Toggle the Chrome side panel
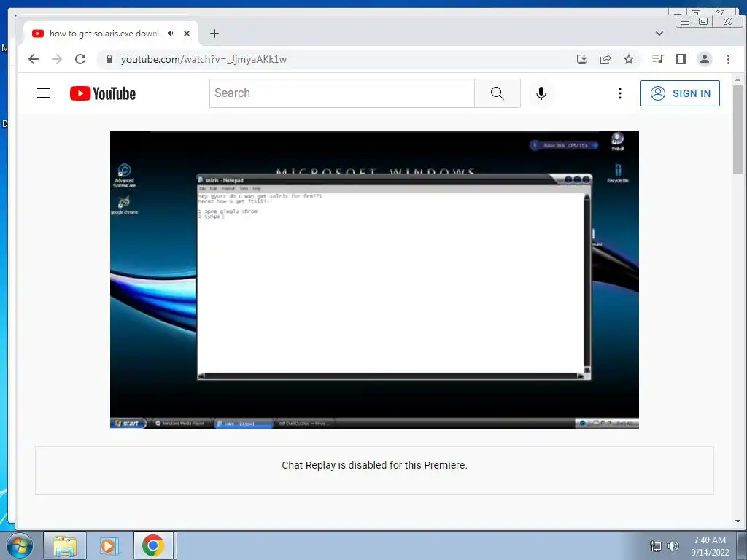The image size is (747, 560). click(681, 59)
